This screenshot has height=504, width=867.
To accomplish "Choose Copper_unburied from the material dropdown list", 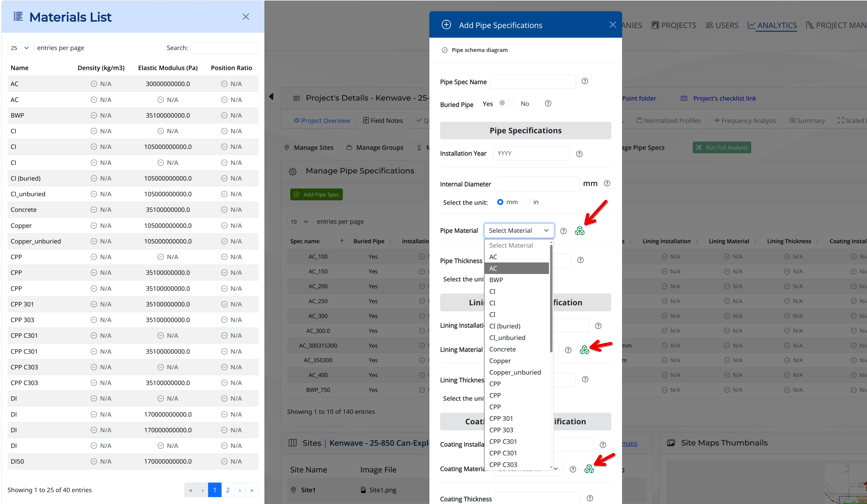I will pos(517,372).
